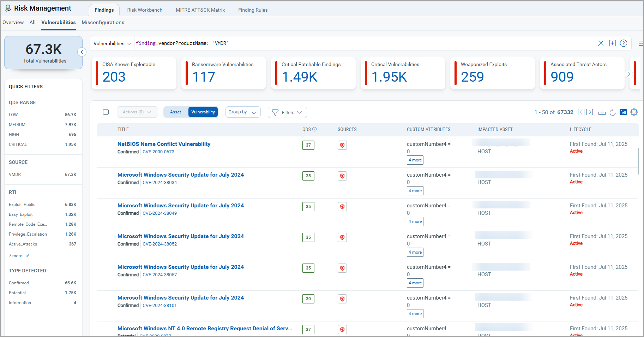Open the Risk Workbench tab

pyautogui.click(x=145, y=10)
